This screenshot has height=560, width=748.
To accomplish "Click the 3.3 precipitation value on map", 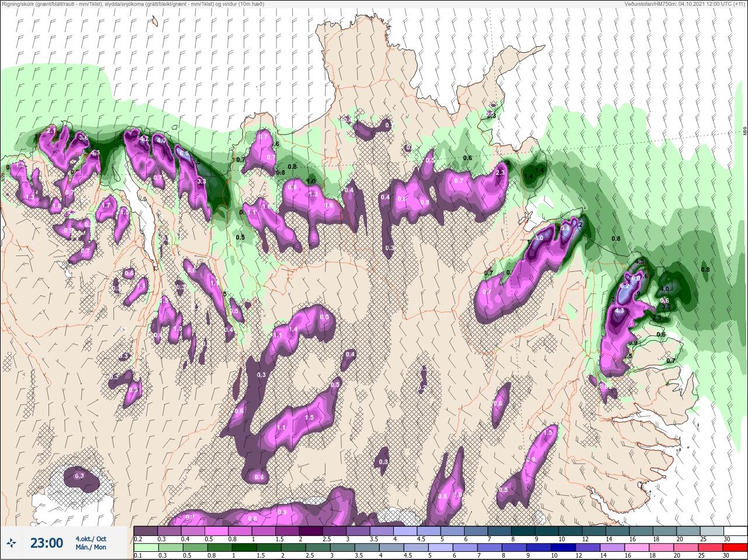I will pyautogui.click(x=202, y=182).
